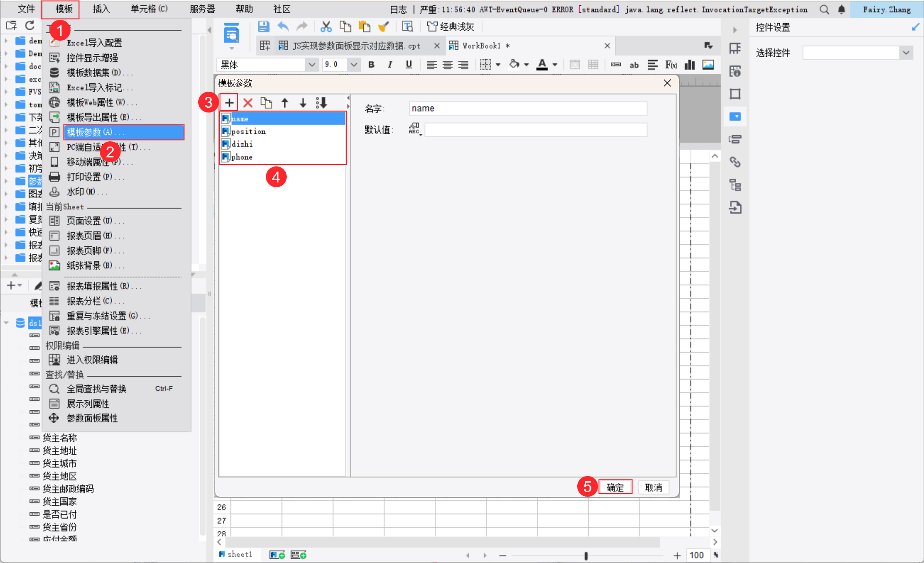Image resolution: width=924 pixels, height=563 pixels.
Task: Click the 确定 button
Action: [615, 487]
